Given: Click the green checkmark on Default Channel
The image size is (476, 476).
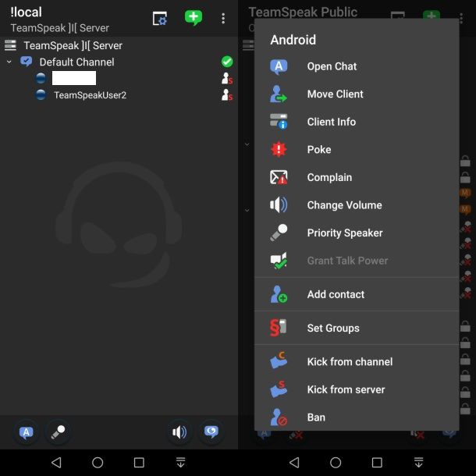Looking at the screenshot, I should pyautogui.click(x=227, y=62).
